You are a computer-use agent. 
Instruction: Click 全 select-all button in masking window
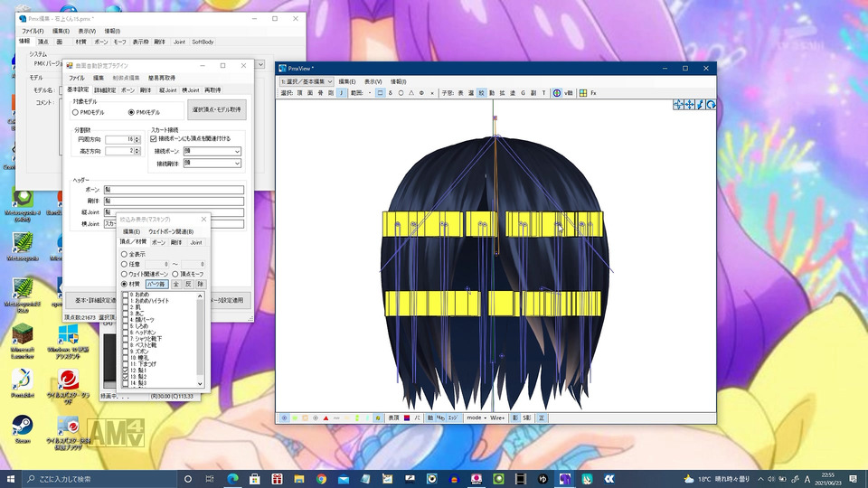pyautogui.click(x=176, y=284)
